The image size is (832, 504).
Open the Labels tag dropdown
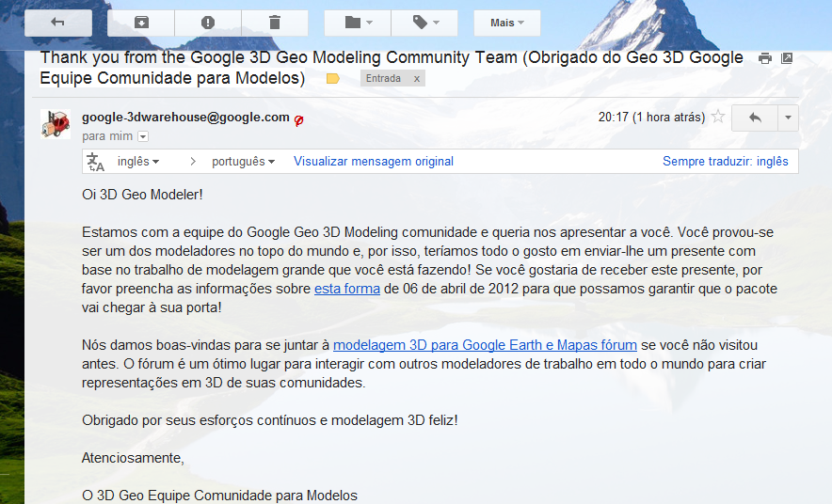pyautogui.click(x=424, y=23)
